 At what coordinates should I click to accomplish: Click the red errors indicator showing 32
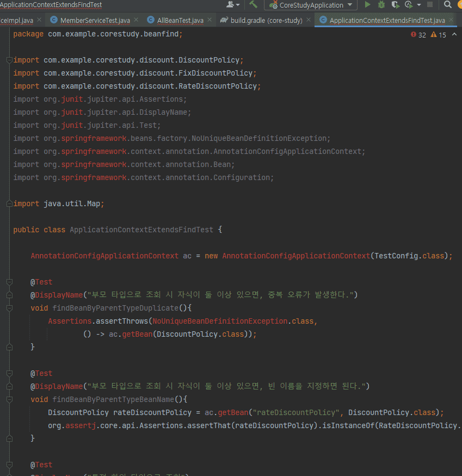(x=418, y=35)
